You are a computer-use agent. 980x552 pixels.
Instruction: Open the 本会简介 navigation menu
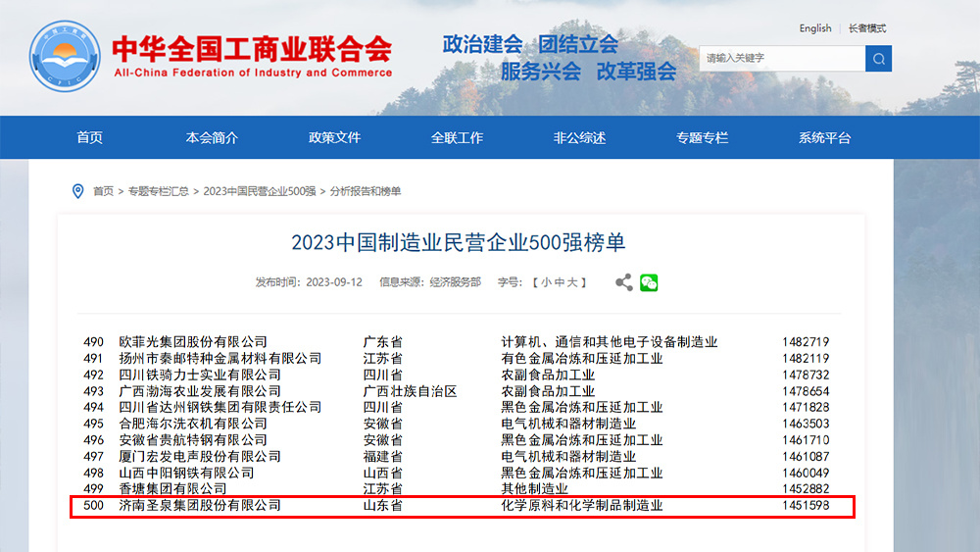coord(212,138)
